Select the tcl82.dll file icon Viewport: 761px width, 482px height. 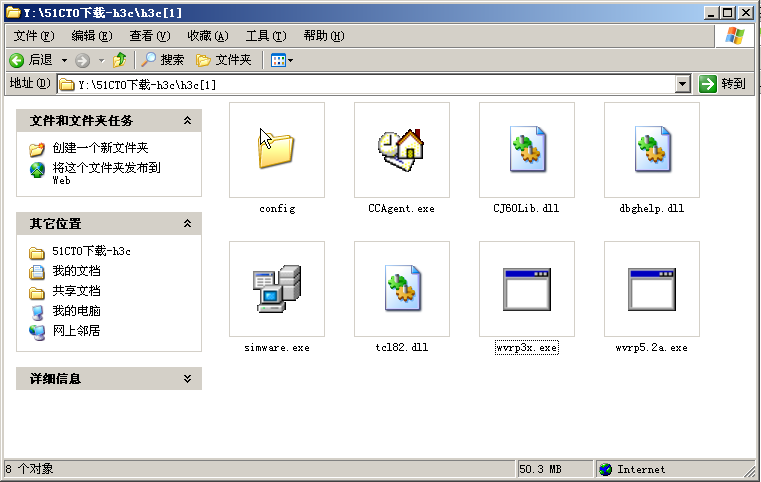coord(402,289)
